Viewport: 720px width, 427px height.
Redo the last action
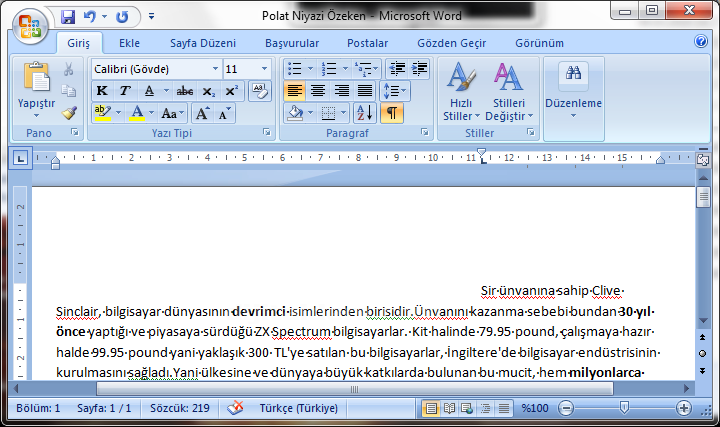point(122,17)
